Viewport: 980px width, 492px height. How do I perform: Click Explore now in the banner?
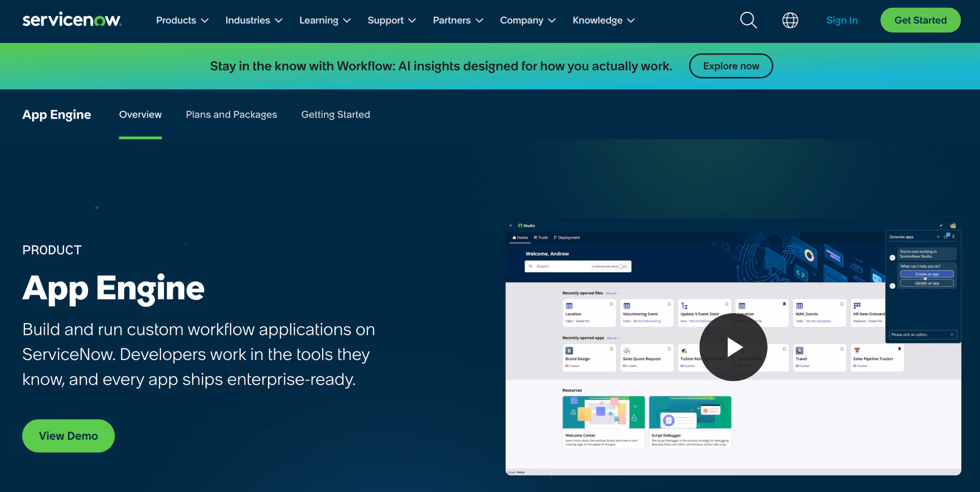[x=731, y=66]
